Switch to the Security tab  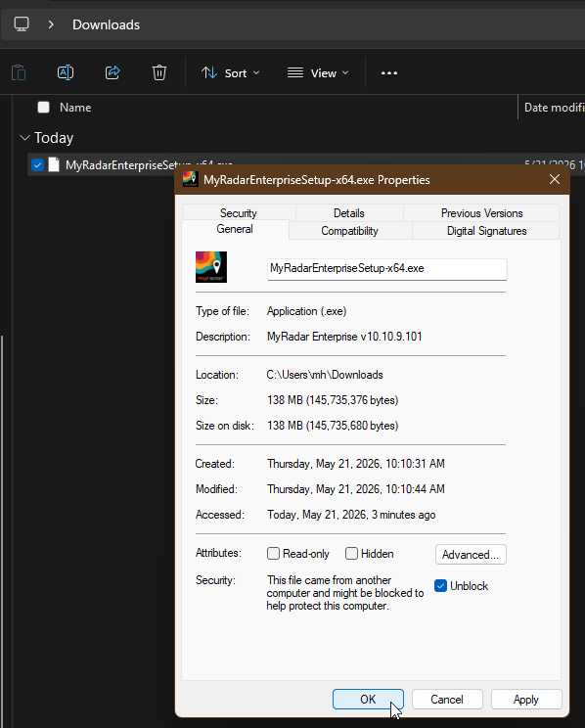point(239,213)
